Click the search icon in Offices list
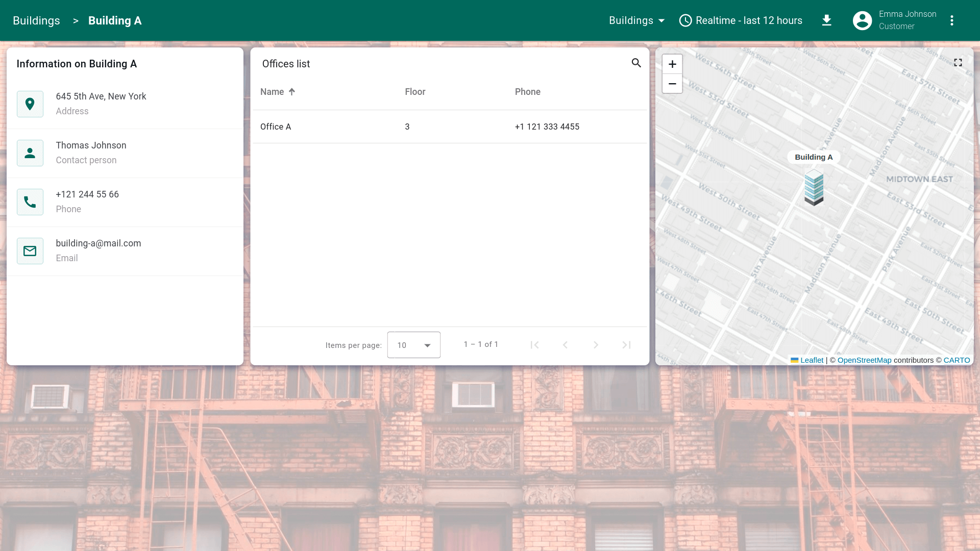Image resolution: width=980 pixels, height=551 pixels. (636, 63)
